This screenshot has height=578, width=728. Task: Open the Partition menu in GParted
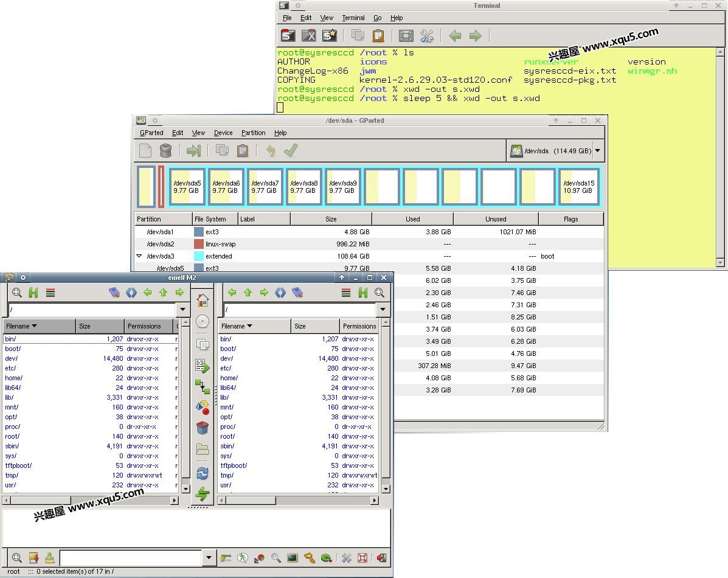coord(253,133)
